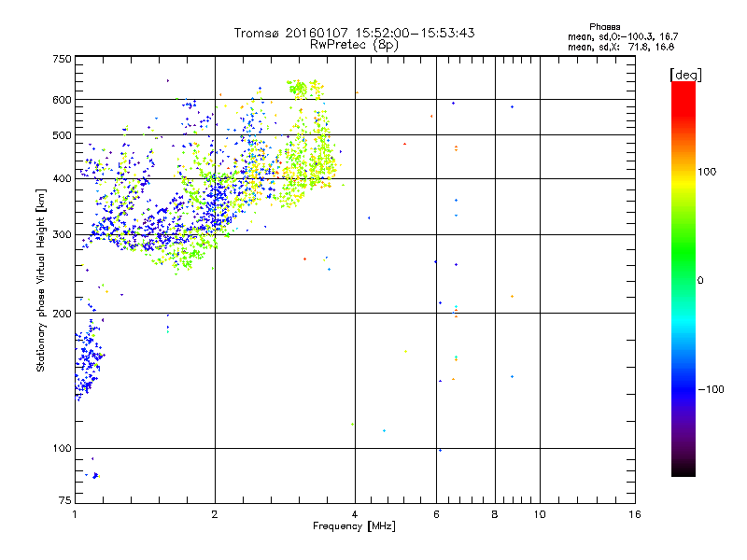The height and width of the screenshot is (560, 747).
Task: Click the y-axis '100' tick label
Action: [62, 449]
